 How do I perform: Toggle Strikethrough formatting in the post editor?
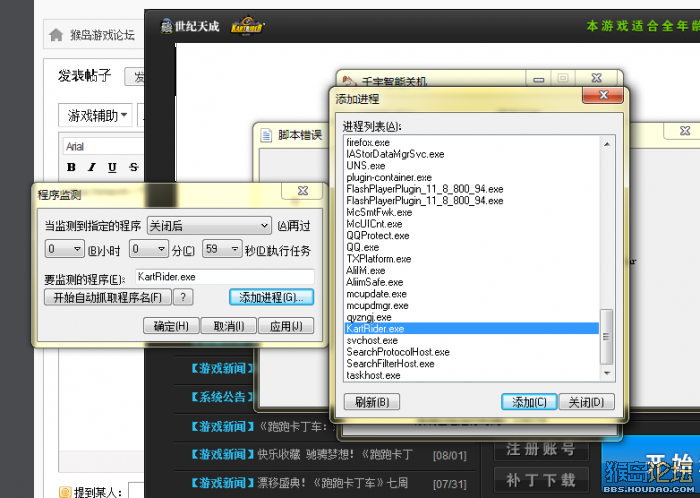[x=133, y=167]
